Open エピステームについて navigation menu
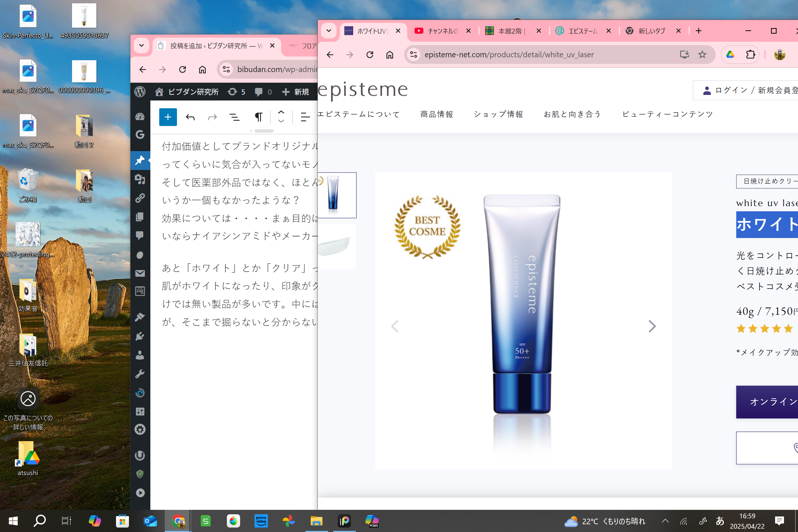 tap(359, 114)
